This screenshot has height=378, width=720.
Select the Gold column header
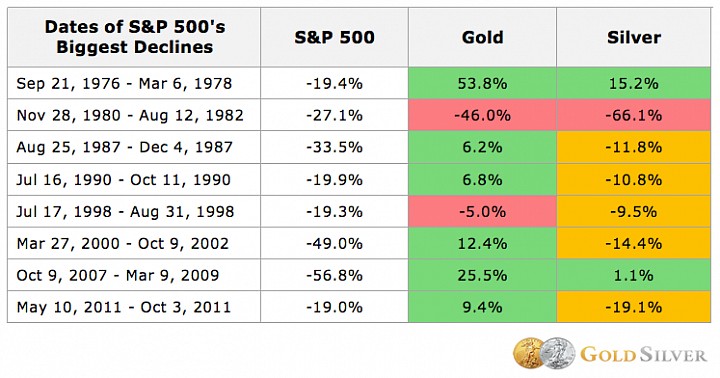click(x=482, y=37)
